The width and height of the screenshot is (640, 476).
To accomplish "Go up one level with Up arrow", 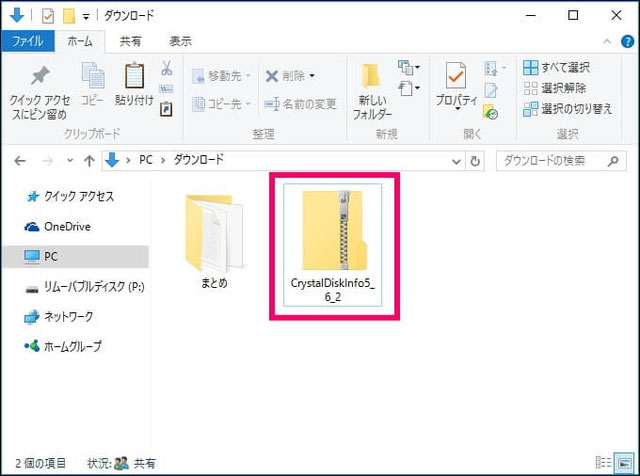I will pyautogui.click(x=89, y=161).
